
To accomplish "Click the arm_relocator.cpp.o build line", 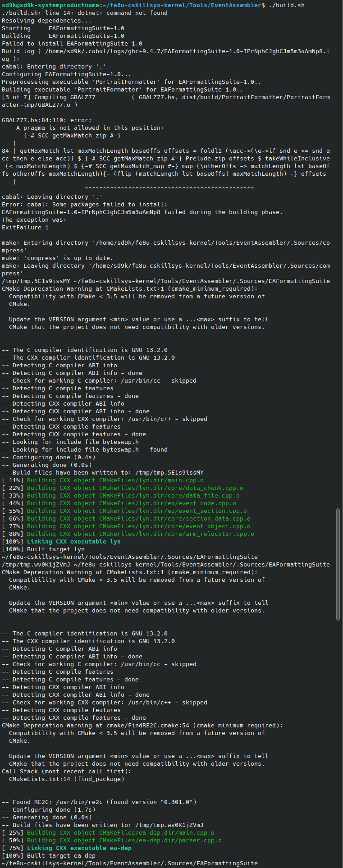I will (140, 534).
